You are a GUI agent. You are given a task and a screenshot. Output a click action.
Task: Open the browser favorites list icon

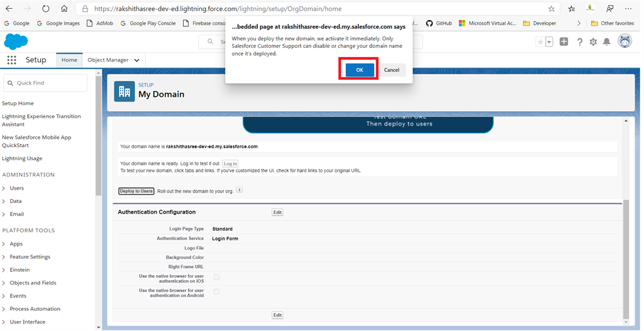[571, 9]
